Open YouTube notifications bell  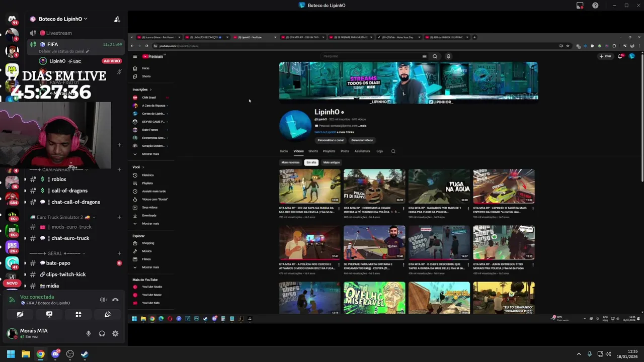620,56
